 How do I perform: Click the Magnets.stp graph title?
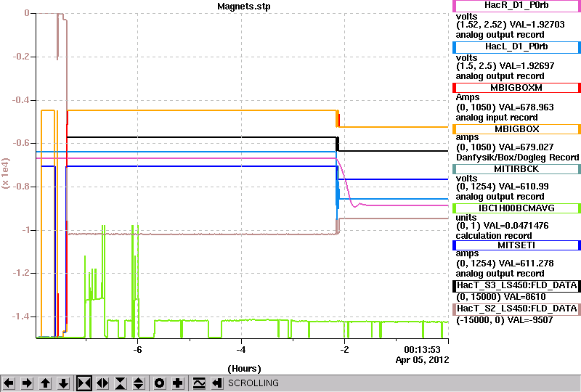pyautogui.click(x=244, y=7)
